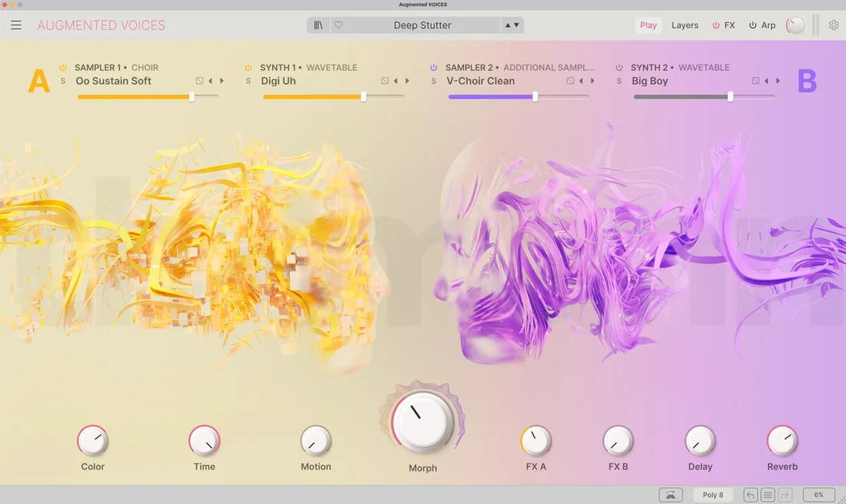Solo Synth 2 with S button
This screenshot has height=504, width=846.
point(619,81)
